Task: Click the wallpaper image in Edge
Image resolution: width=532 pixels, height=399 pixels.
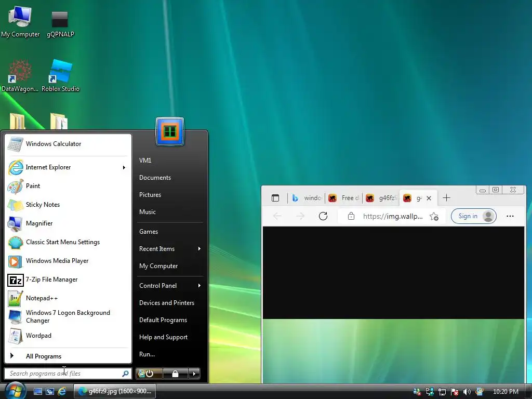Action: (394, 351)
